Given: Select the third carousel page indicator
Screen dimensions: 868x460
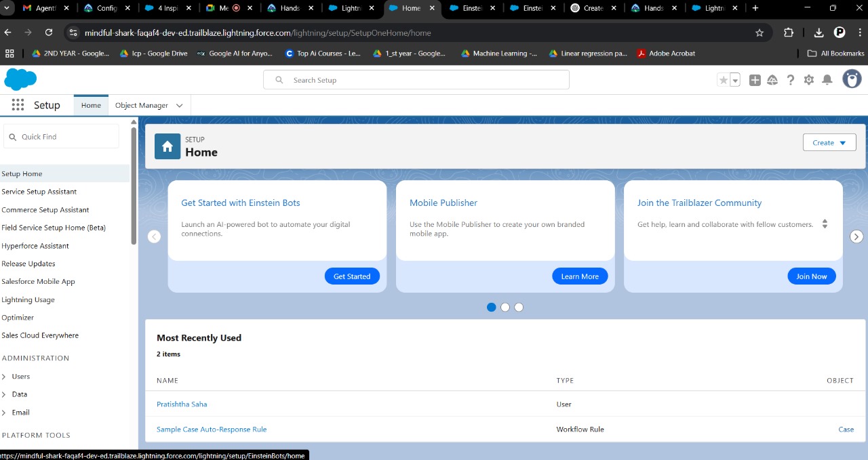Looking at the screenshot, I should (x=519, y=307).
